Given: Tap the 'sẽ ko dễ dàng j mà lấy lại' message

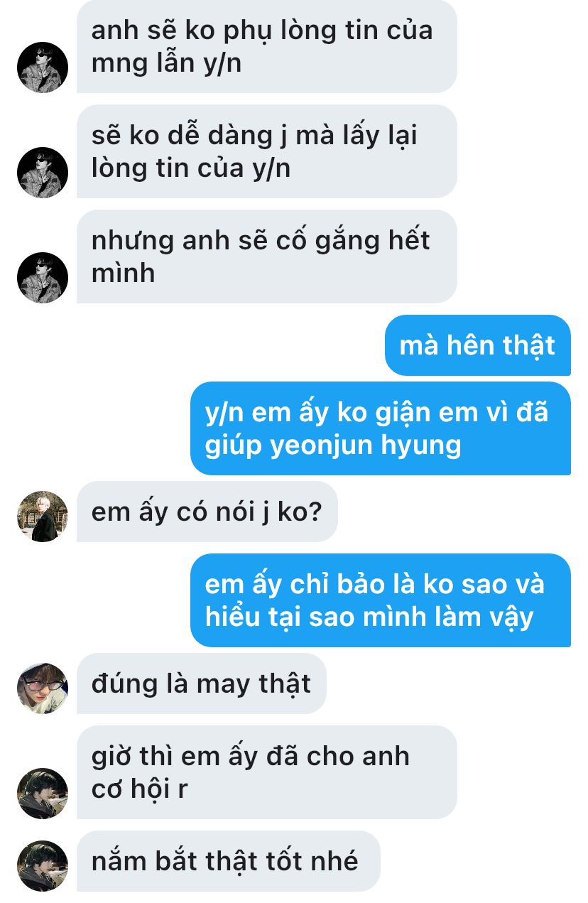Looking at the screenshot, I should point(267,151).
